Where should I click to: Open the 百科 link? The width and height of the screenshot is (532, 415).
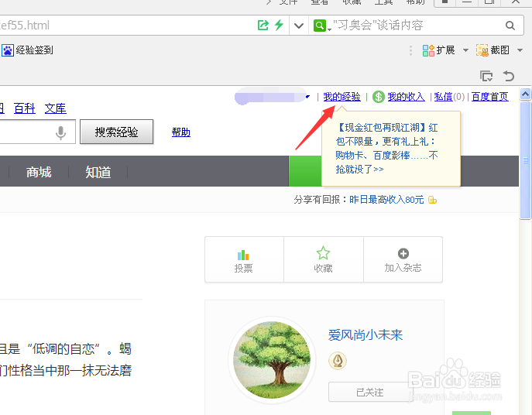25,108
